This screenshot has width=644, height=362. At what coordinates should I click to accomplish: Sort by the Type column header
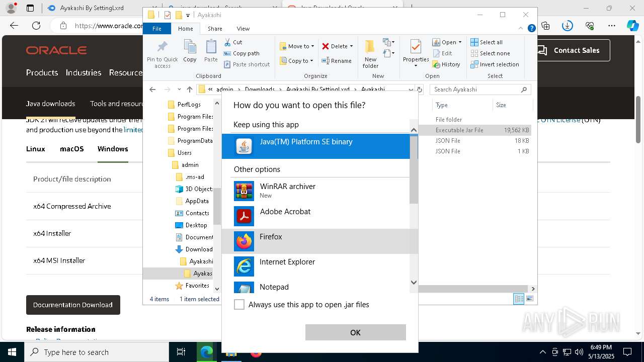coord(462,105)
